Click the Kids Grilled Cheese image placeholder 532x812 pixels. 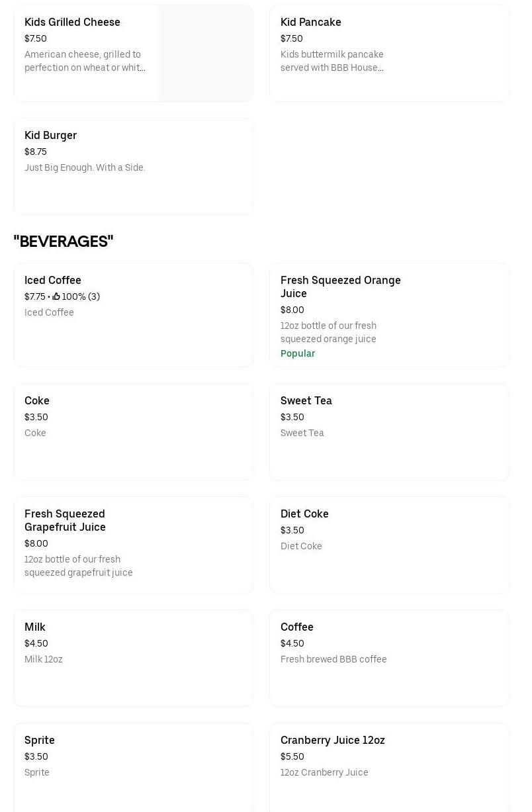pyautogui.click(x=204, y=54)
